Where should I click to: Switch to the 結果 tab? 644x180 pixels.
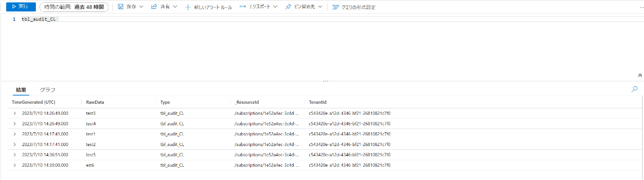(x=21, y=90)
